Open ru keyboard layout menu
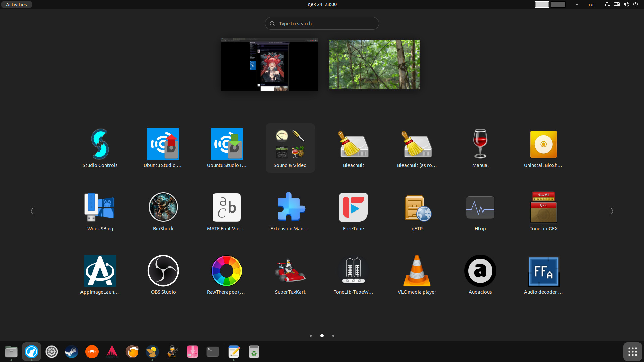This screenshot has height=362, width=644. tap(591, 4)
